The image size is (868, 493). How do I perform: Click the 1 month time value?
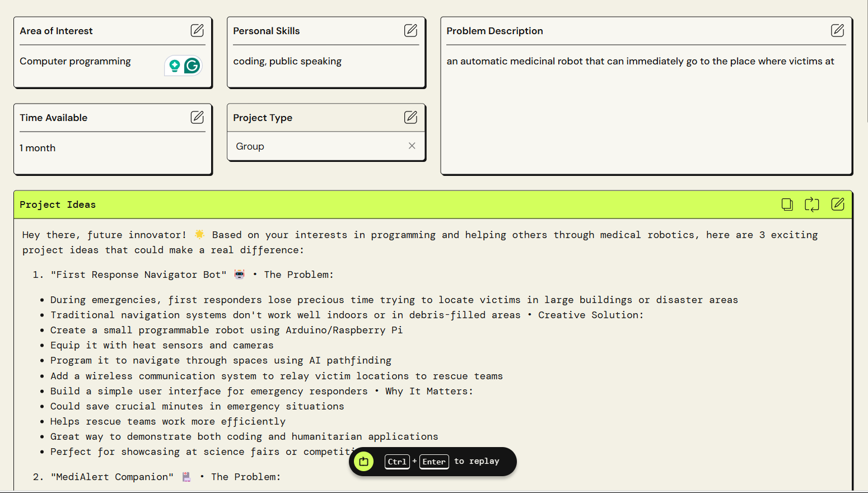click(x=38, y=147)
